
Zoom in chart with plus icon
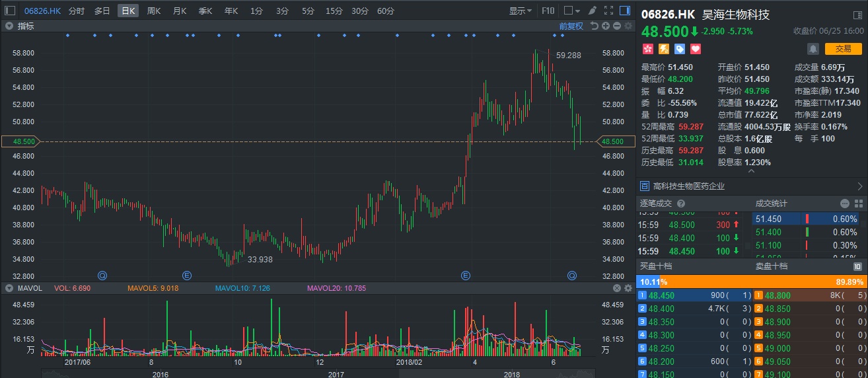point(606,26)
